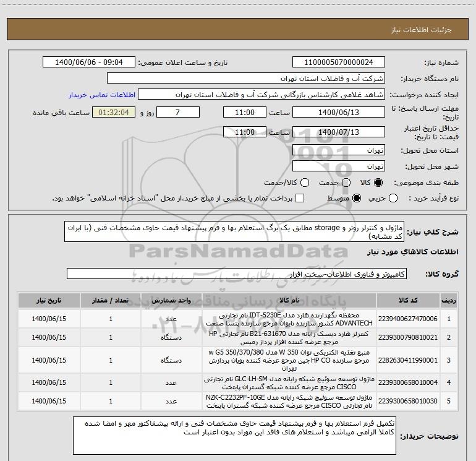Click the ردیف column header
This screenshot has width=476, height=461.
[449, 300]
